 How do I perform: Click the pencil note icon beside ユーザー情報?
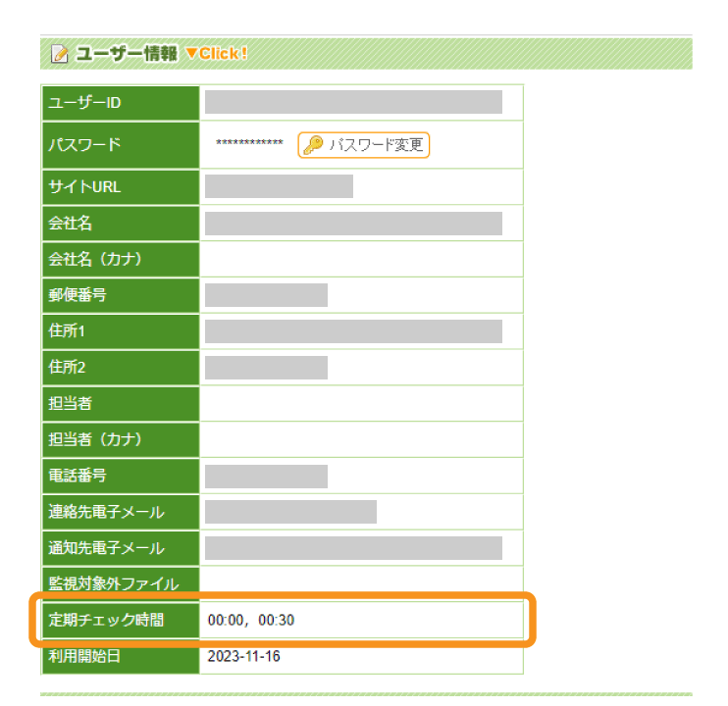(59, 54)
